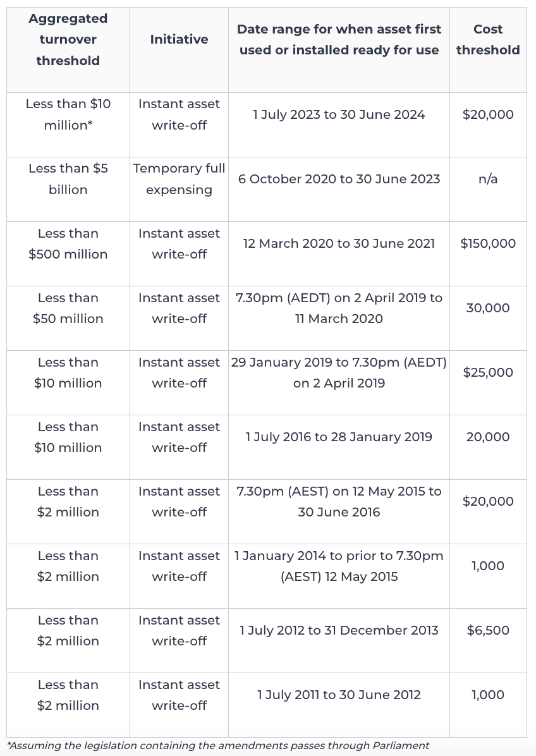Viewport: 536px width, 756px height.
Task: Click the 'Less than $500 million' cell
Action: [68, 244]
